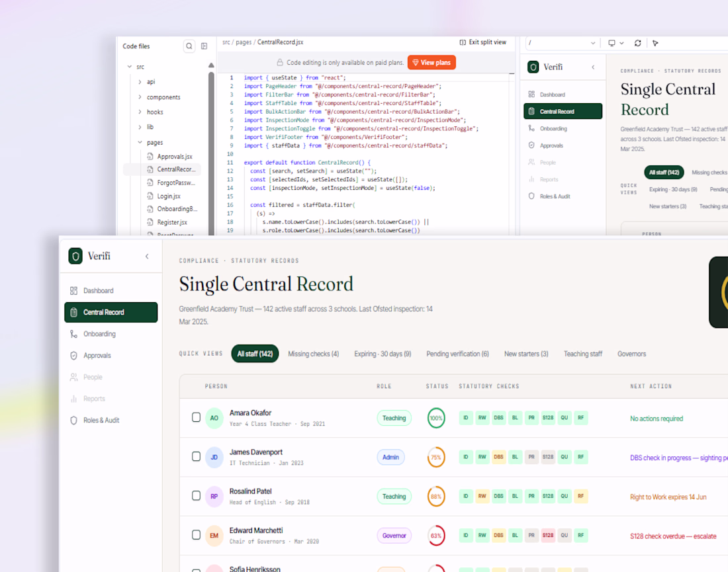Viewport: 728px width, 572px height.
Task: Tick the checkbox for Edward Marchetti
Action: (x=197, y=535)
